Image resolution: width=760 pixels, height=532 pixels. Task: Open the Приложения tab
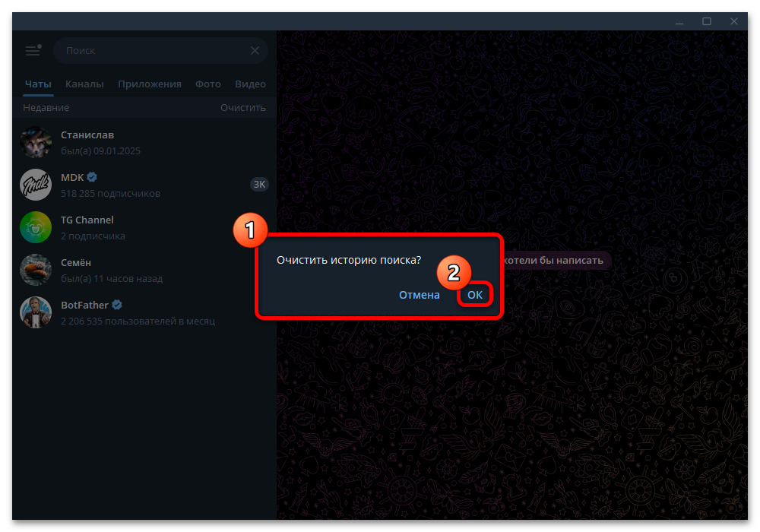click(150, 84)
